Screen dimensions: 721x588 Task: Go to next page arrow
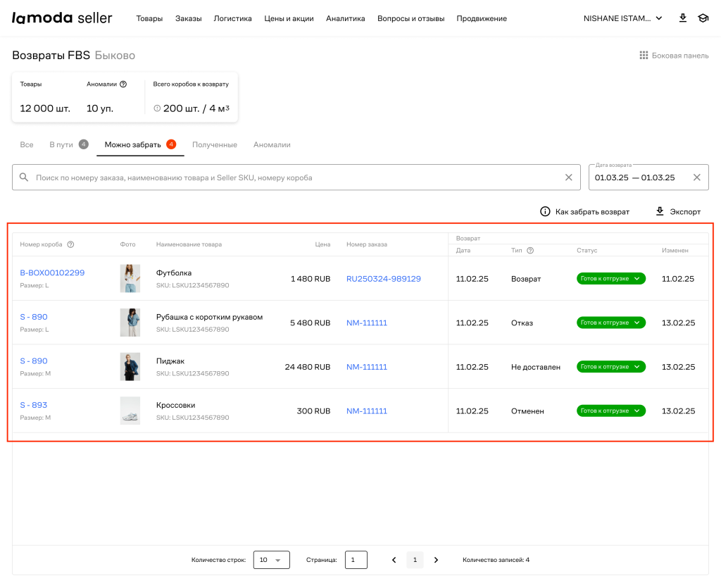(x=436, y=560)
